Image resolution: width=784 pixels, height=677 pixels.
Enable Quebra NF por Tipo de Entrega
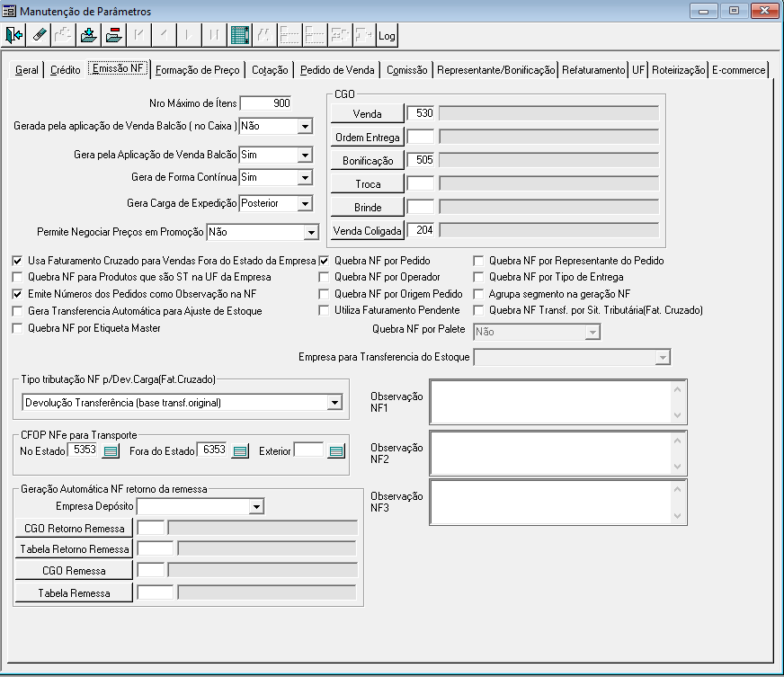click(478, 277)
